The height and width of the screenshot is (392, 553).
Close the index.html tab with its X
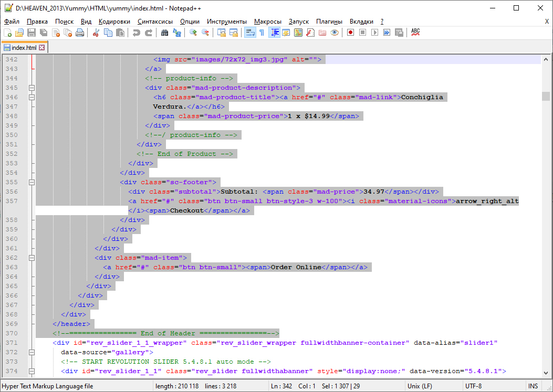coord(42,48)
